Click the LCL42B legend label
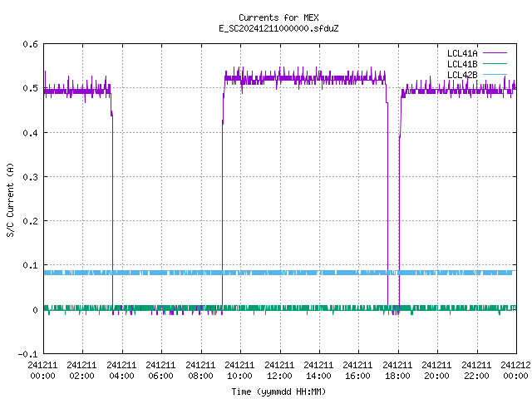The height and width of the screenshot is (399, 532). point(462,75)
